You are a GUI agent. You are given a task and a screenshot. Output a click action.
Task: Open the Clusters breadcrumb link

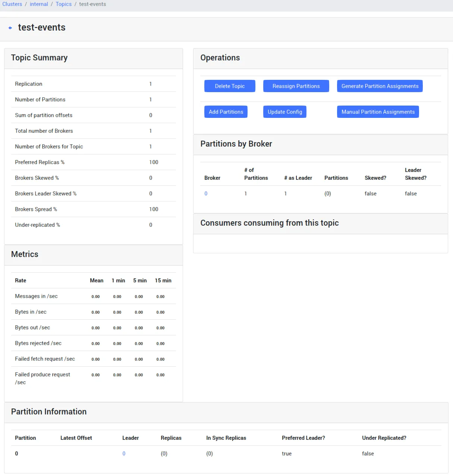pos(12,4)
